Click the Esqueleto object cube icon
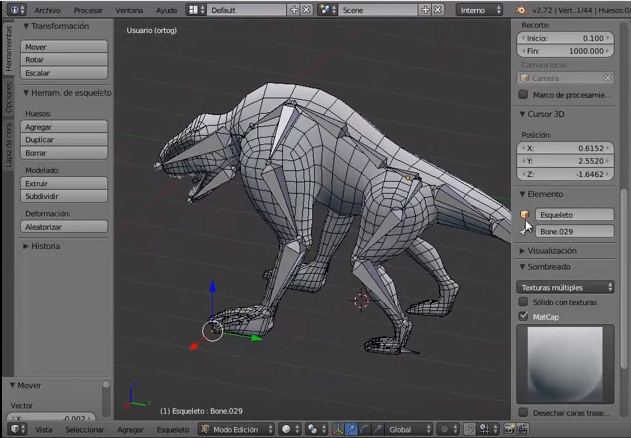 524,214
